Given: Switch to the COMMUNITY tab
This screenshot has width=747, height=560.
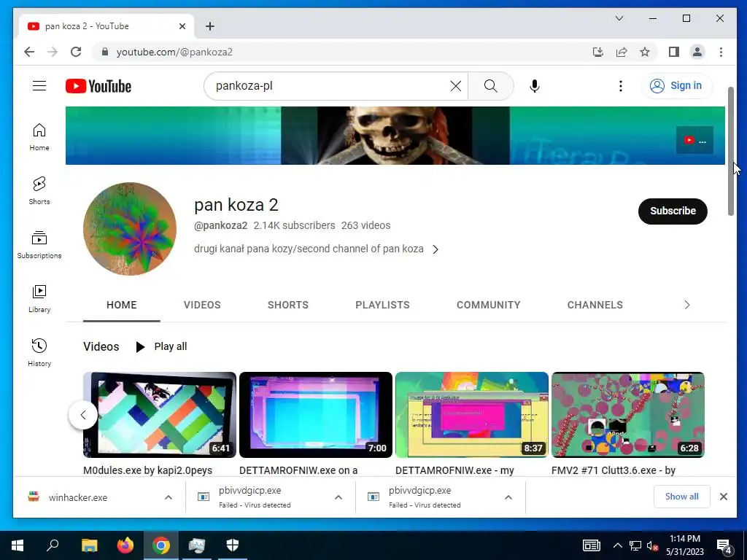Looking at the screenshot, I should (488, 305).
